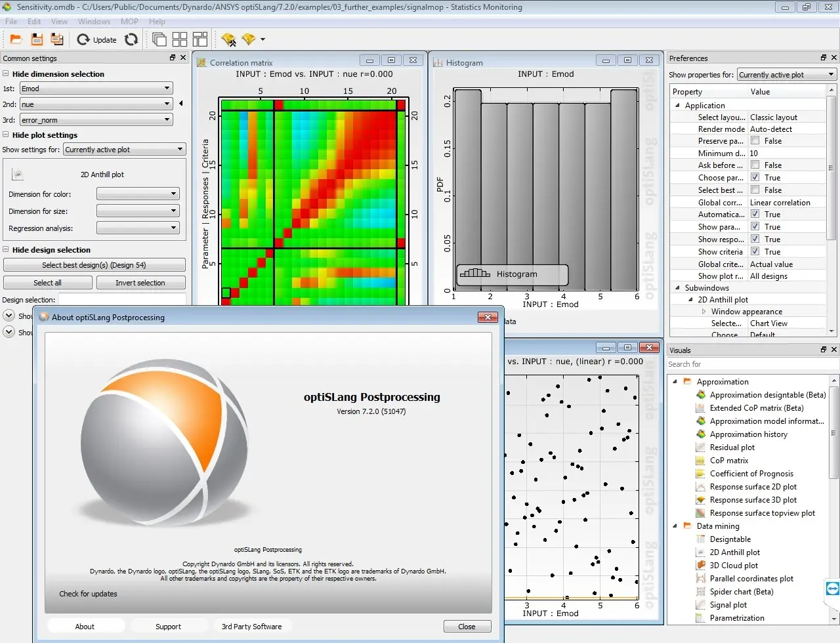Screen dimensions: 840x643
Task: Open the 2nd dimension nue dropdown
Action: pyautogui.click(x=96, y=104)
